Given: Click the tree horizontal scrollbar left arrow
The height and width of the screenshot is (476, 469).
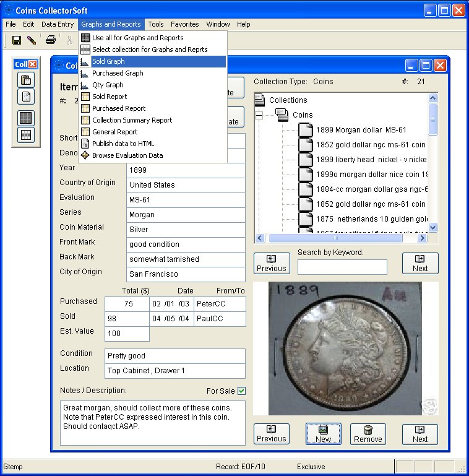Looking at the screenshot, I should [260, 238].
